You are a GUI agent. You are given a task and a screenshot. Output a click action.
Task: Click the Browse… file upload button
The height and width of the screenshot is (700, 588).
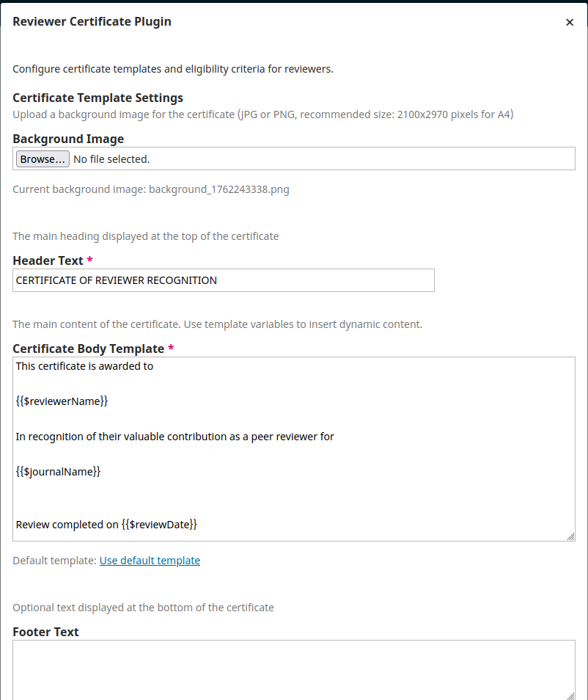43,158
